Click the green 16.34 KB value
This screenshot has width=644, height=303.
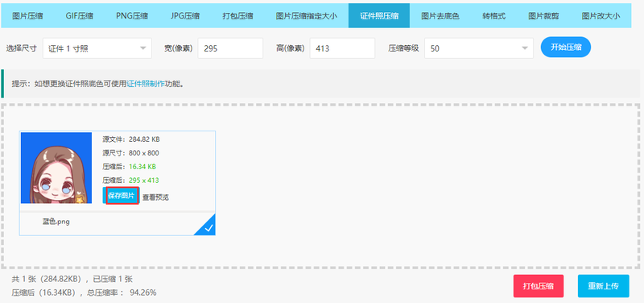[142, 167]
